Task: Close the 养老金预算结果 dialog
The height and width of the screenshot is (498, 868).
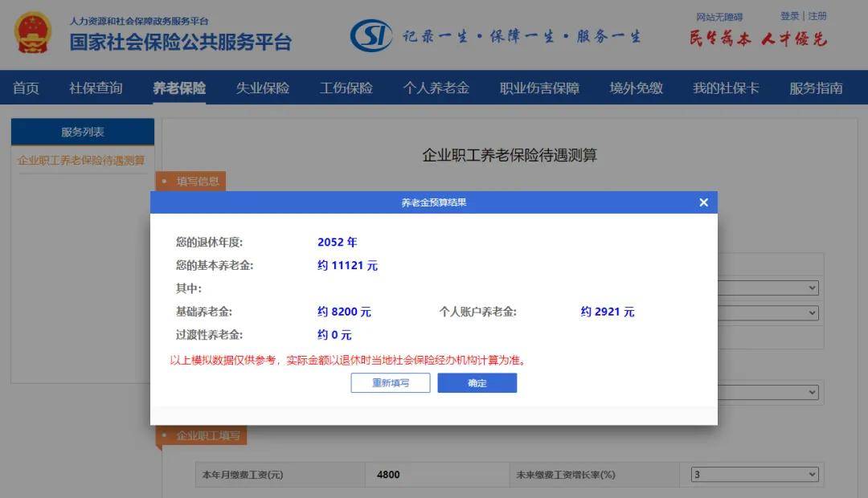Action: (703, 202)
